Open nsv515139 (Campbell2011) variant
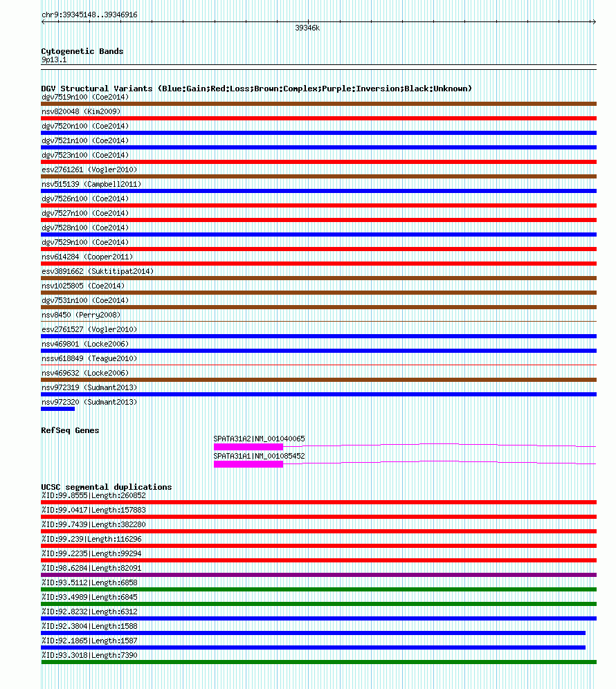The image size is (616, 689). click(91, 184)
